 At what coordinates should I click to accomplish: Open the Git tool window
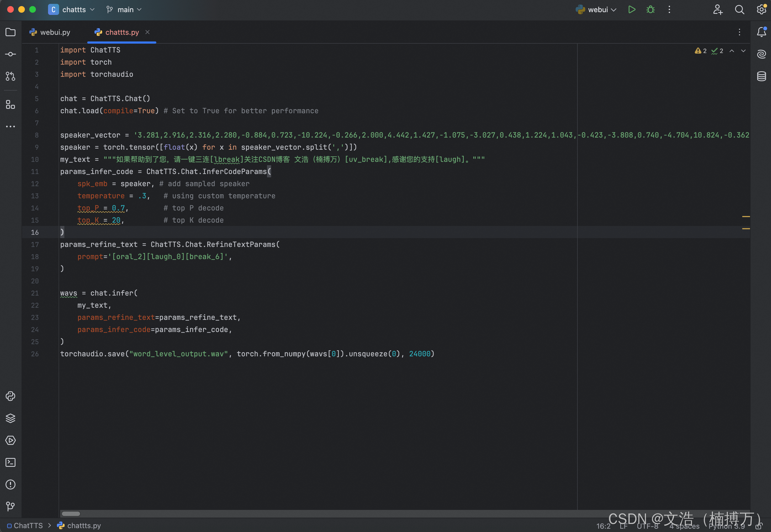10,507
